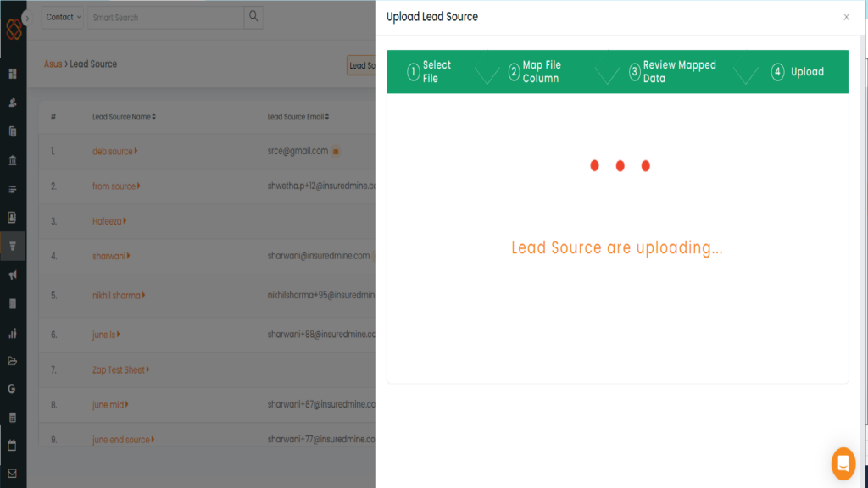The width and height of the screenshot is (868, 488).
Task: Click the partially hidden Lead Source button
Action: (361, 65)
